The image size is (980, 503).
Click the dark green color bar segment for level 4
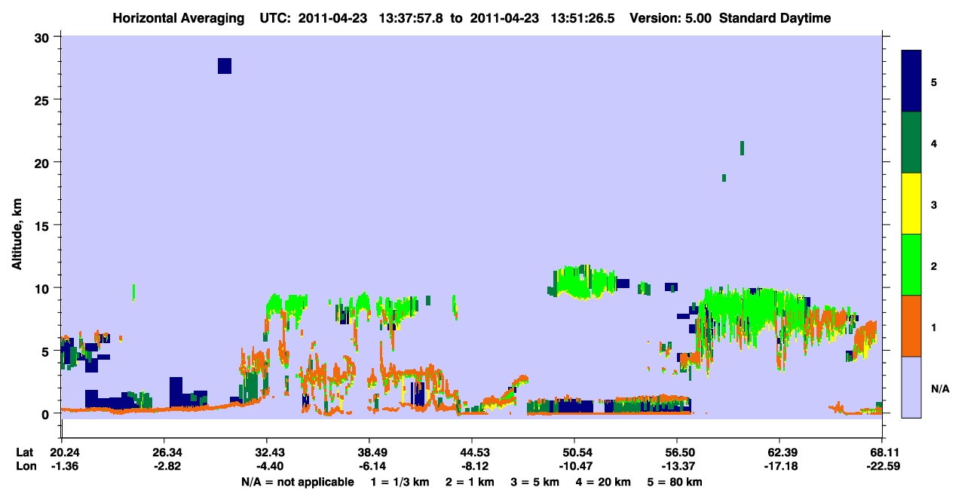[x=911, y=143]
